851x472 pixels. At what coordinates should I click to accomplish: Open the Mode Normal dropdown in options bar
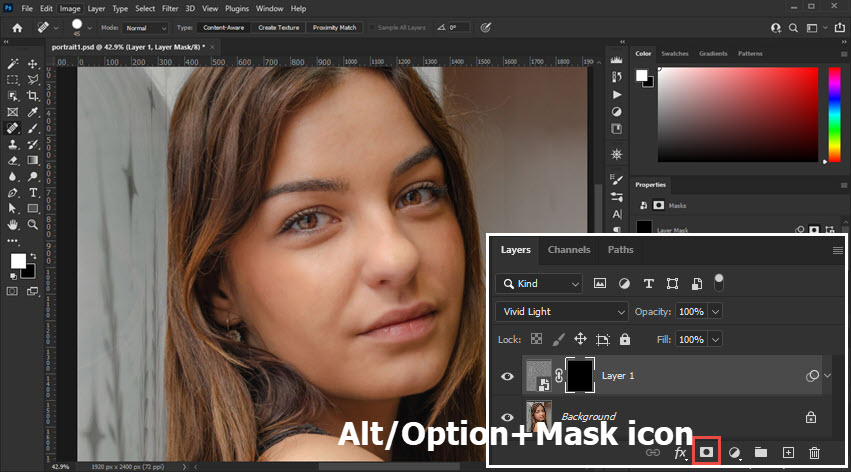click(145, 28)
